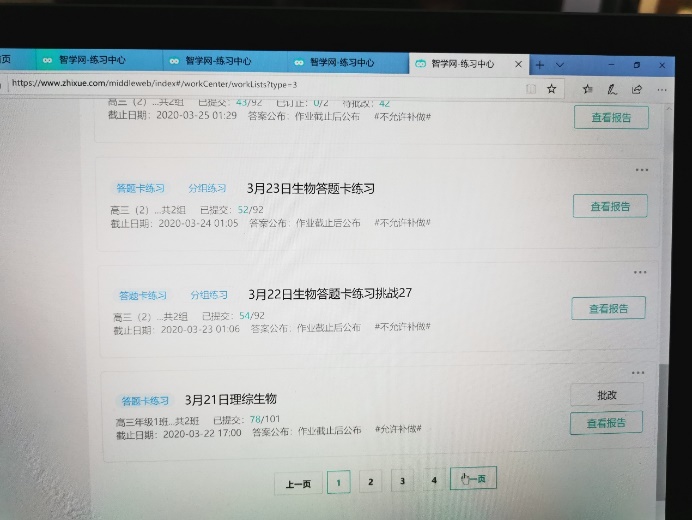Open more options for 3月23日生物答题卡练习
692x520 pixels.
642,170
